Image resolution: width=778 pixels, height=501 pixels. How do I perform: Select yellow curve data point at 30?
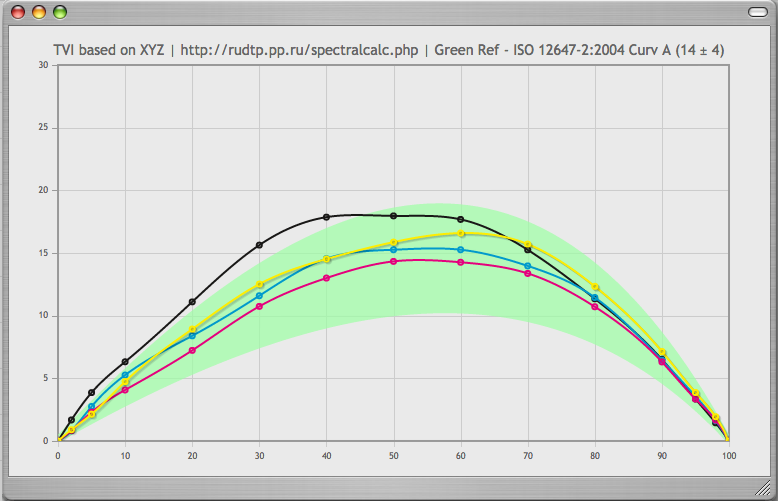pyautogui.click(x=259, y=284)
